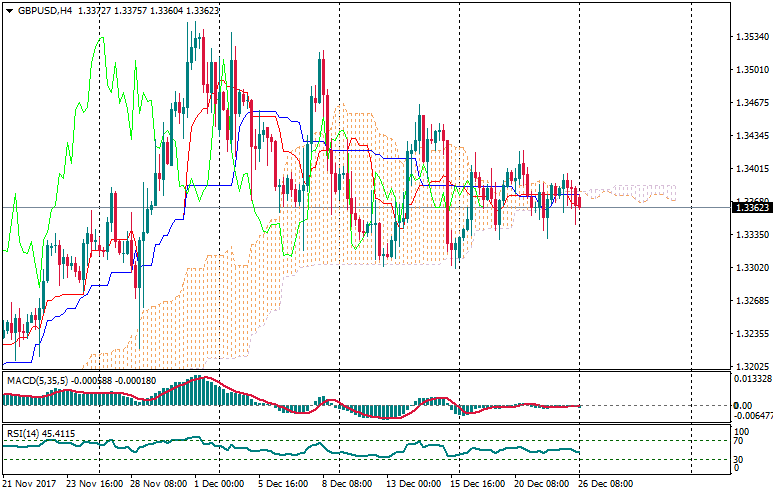Click the 1.33020 price scale label

(x=751, y=268)
